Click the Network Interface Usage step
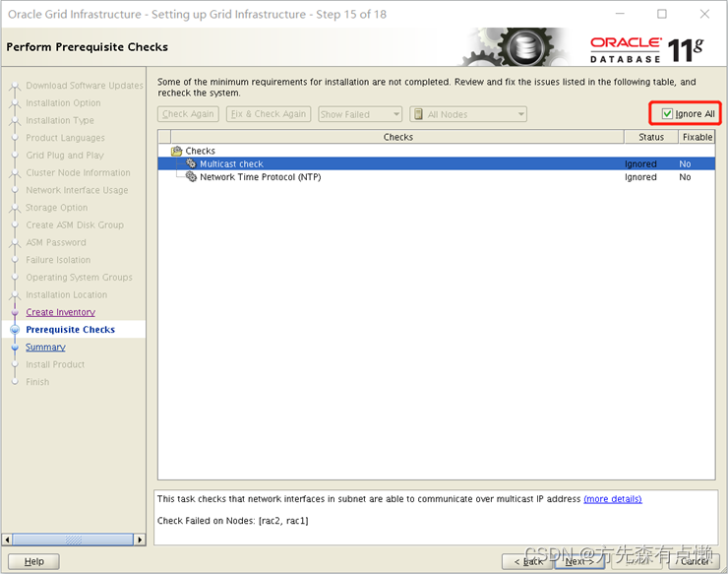 pos(77,190)
